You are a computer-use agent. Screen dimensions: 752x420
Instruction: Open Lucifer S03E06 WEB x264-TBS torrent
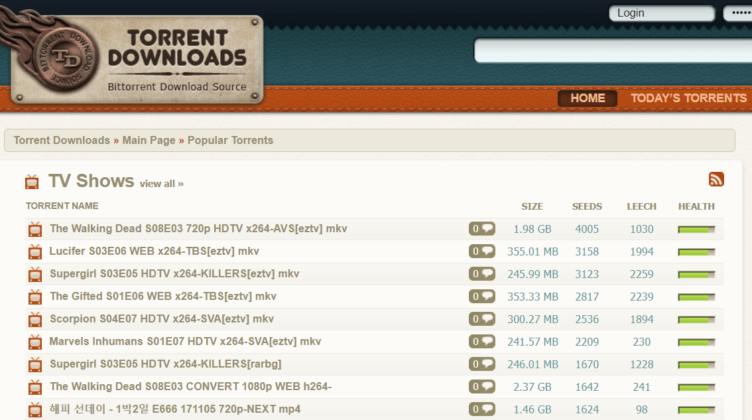pos(154,251)
